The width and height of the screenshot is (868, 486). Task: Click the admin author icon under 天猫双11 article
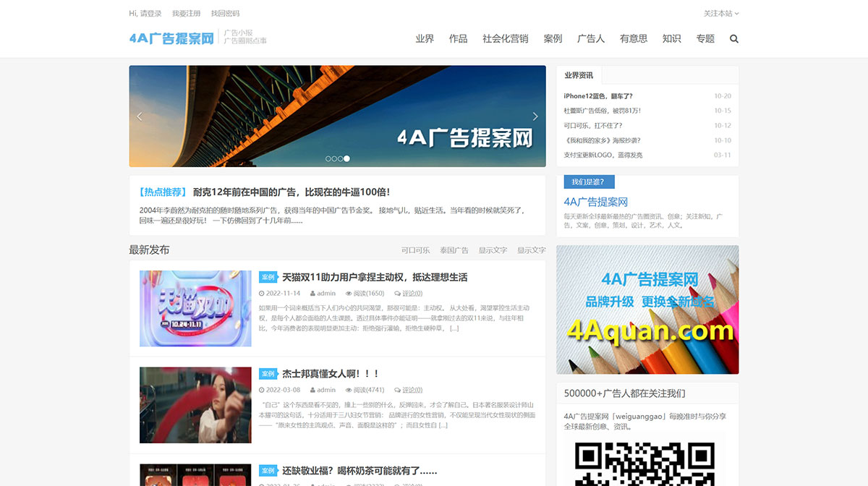click(312, 293)
